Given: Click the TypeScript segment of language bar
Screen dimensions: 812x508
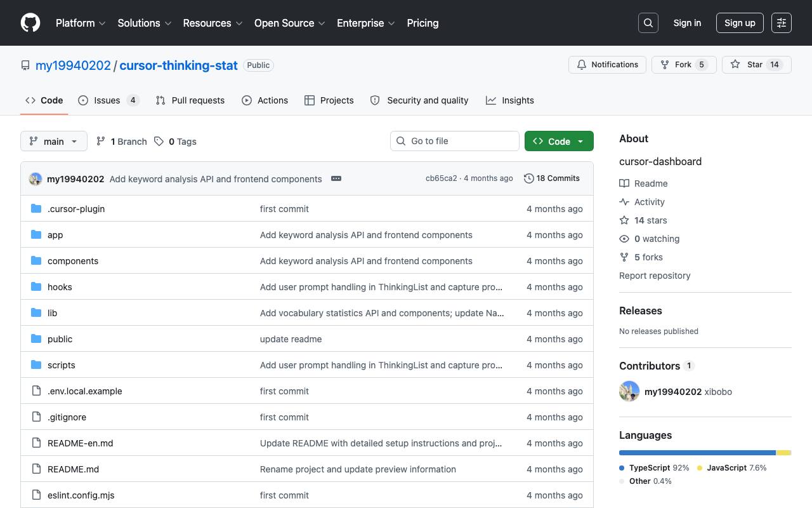Looking at the screenshot, I should coord(697,453).
